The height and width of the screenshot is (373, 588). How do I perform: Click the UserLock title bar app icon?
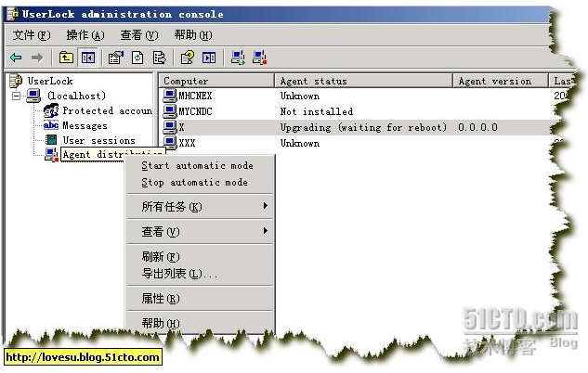point(13,14)
